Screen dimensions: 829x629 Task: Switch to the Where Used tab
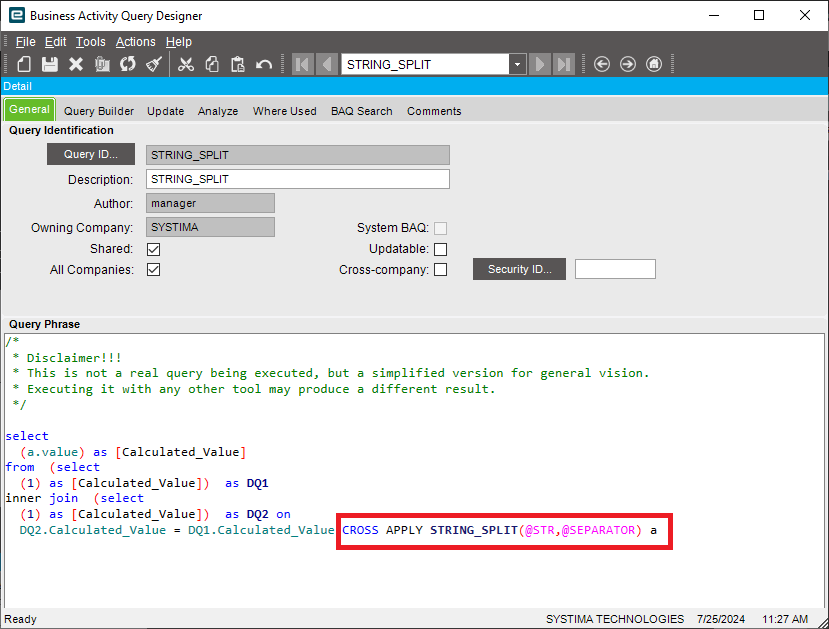coord(284,111)
